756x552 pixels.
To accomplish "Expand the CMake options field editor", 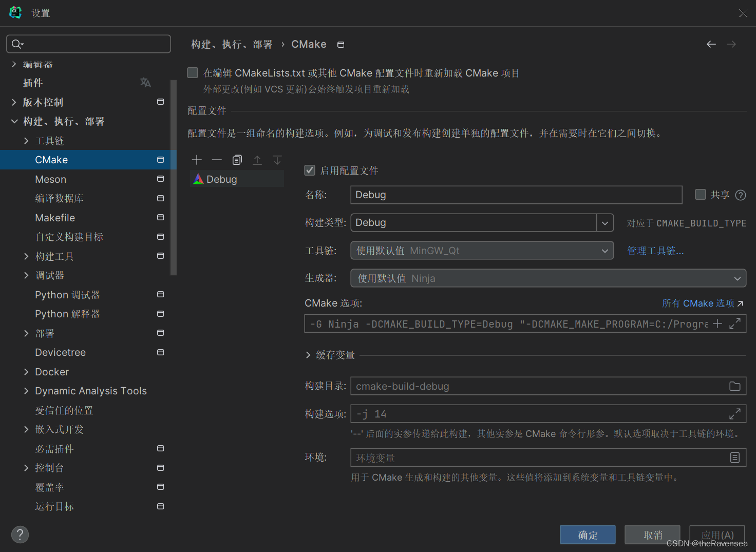I will click(735, 323).
